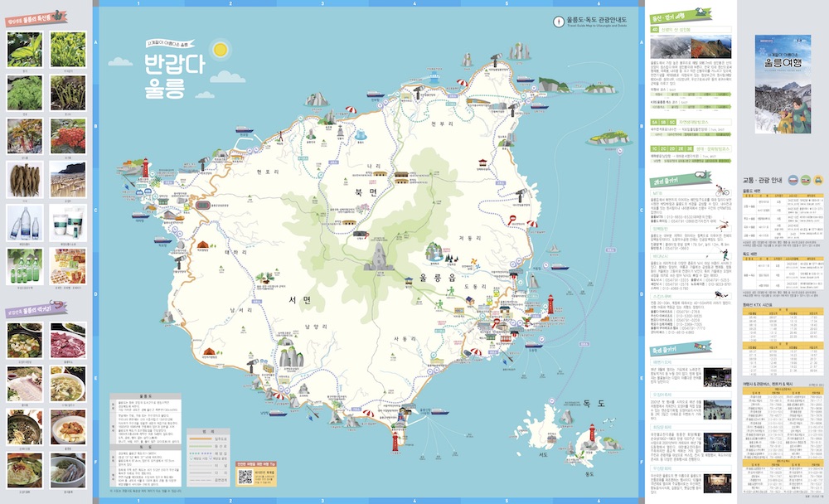The width and height of the screenshot is (829, 504).
Task: Click the Seonginbong stone peak marker at the island center
Action: (x=379, y=257)
